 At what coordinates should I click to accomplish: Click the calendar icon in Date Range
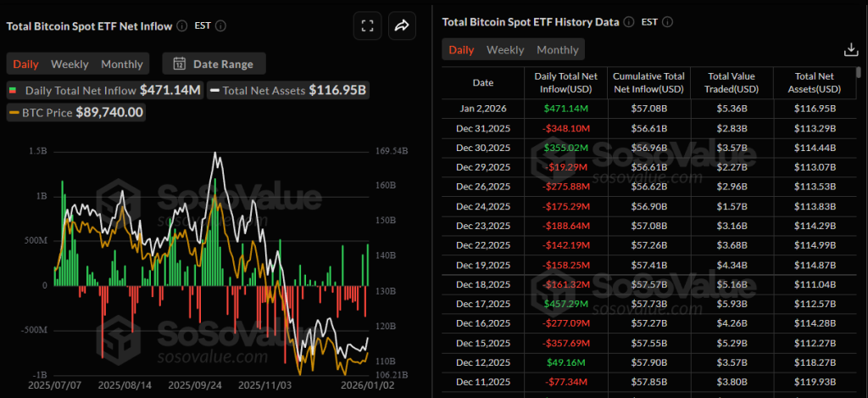180,64
